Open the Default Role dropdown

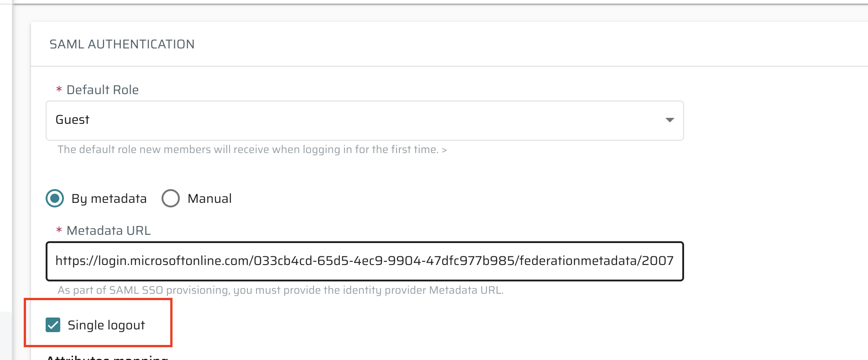[x=365, y=121]
